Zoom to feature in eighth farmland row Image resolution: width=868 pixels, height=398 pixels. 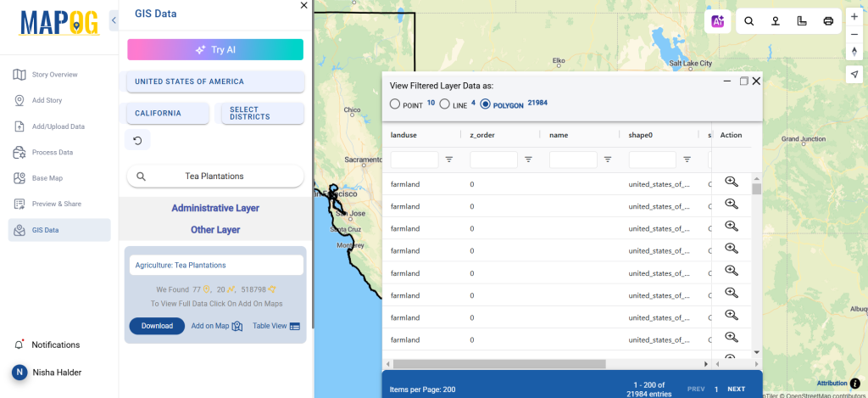click(732, 337)
